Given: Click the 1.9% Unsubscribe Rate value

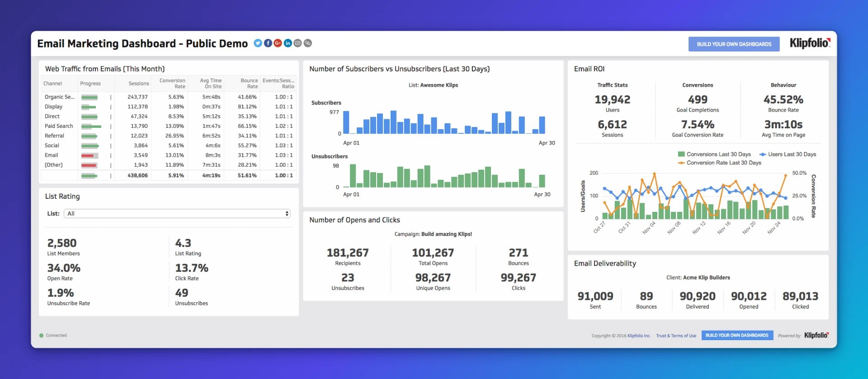Looking at the screenshot, I should pyautogui.click(x=61, y=293).
